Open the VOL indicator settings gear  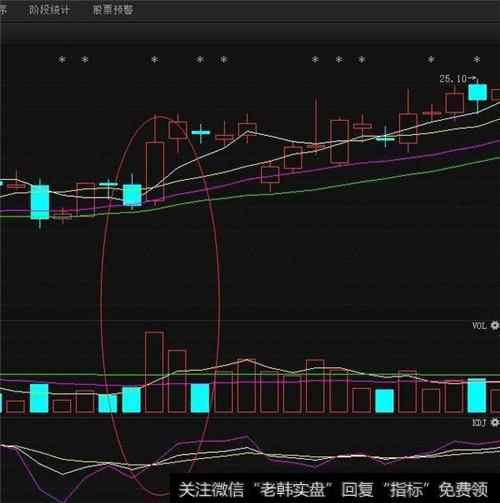coord(495,325)
